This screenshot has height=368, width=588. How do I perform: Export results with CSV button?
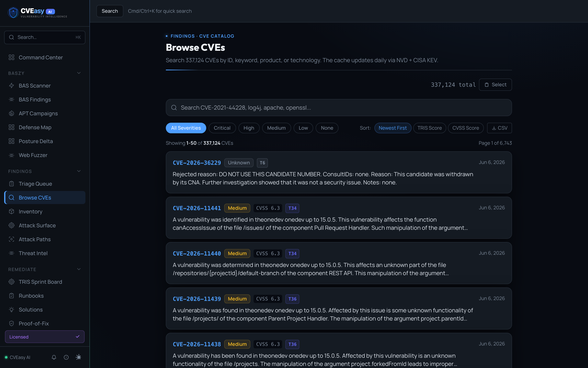(499, 128)
